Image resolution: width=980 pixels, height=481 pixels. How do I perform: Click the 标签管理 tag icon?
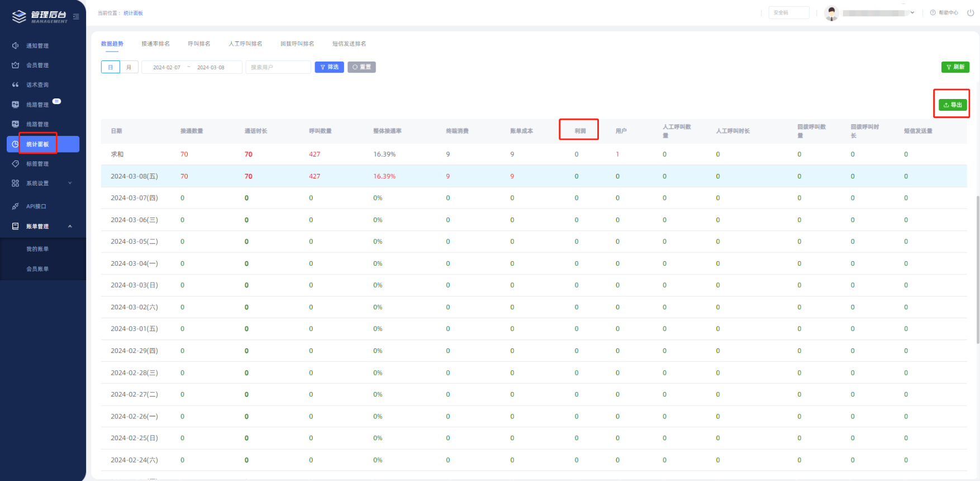16,164
